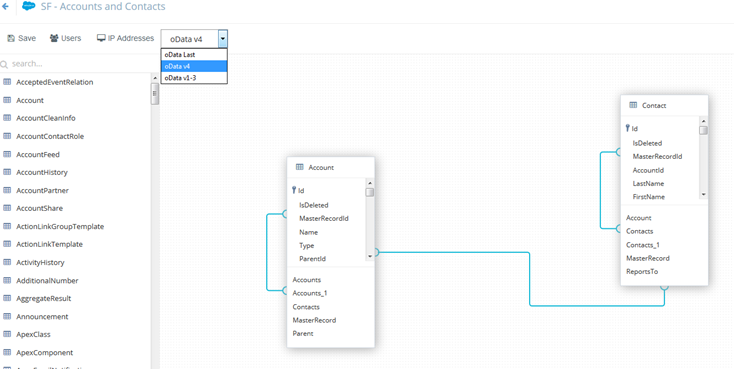Select AccountContactRole in table list
The image size is (734, 369).
tap(50, 137)
